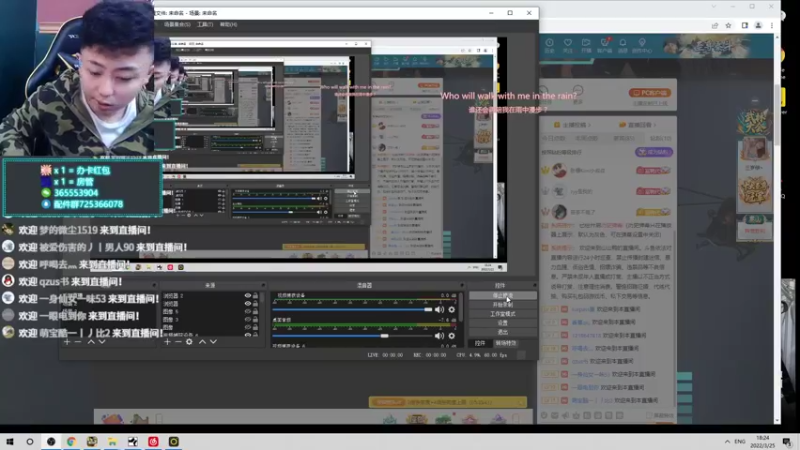Viewport: 800px width, 450px height.
Task: Open settings gear for desktop audio track
Action: coord(452,336)
